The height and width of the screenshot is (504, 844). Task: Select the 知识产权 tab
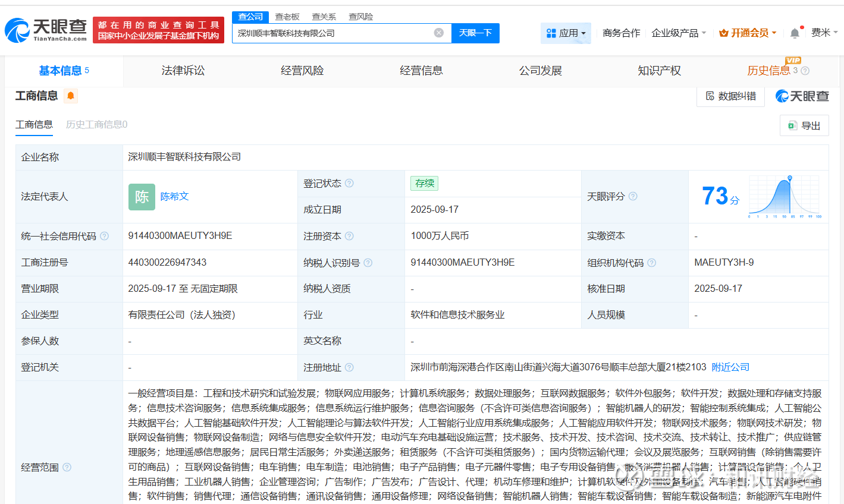(x=659, y=71)
